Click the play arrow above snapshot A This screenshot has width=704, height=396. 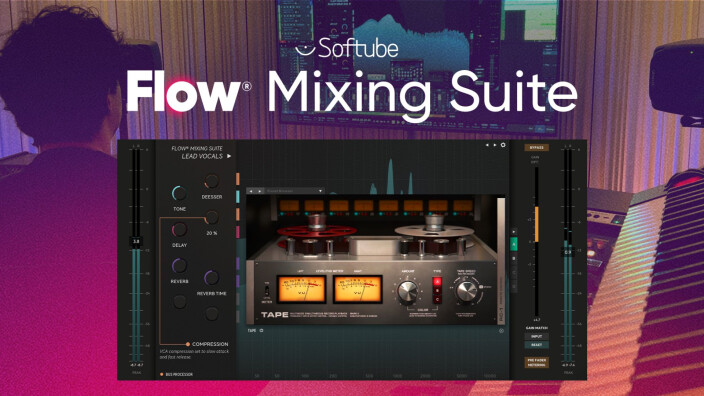pyautogui.click(x=514, y=232)
